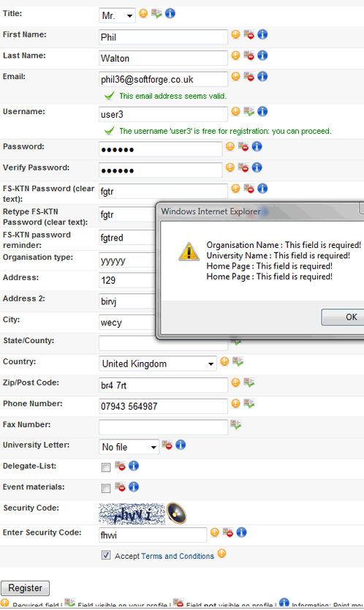Image resolution: width=364 pixels, height=610 pixels.
Task: Click the required icon next to Phone Number
Action: (x=235, y=403)
